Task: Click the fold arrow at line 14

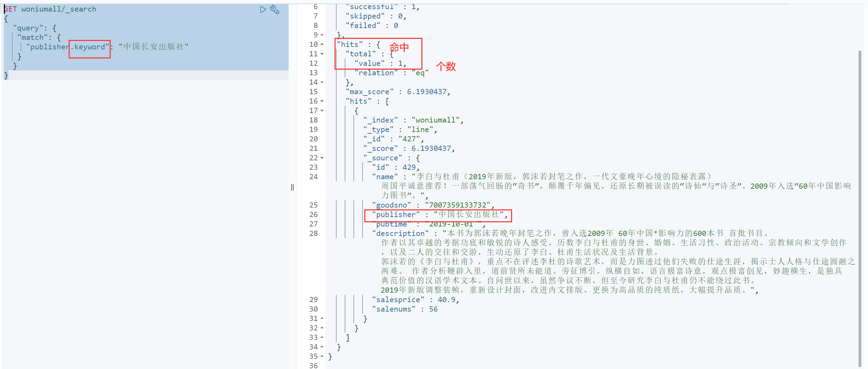Action: (x=322, y=82)
